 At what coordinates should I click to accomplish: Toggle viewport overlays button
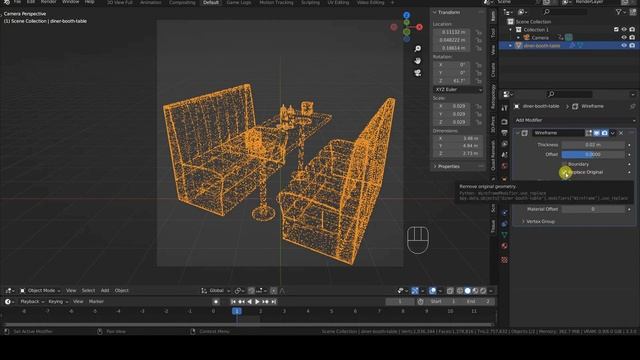tap(432, 291)
